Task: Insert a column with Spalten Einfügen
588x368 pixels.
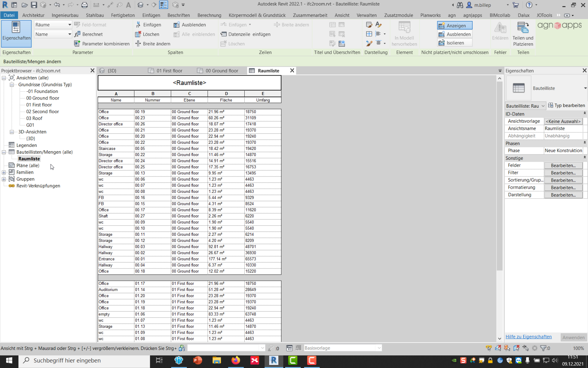Action: (x=148, y=25)
